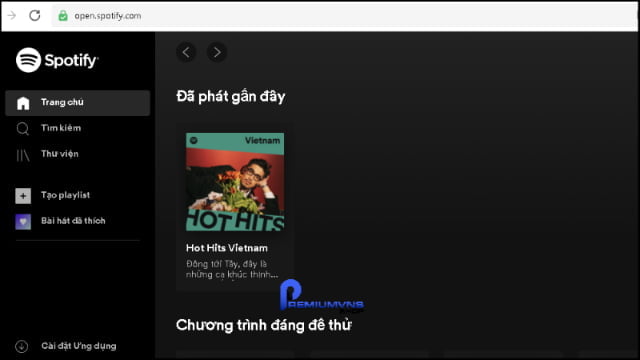Focus the open.spotify.com address bar
The image size is (640, 360).
click(344, 16)
